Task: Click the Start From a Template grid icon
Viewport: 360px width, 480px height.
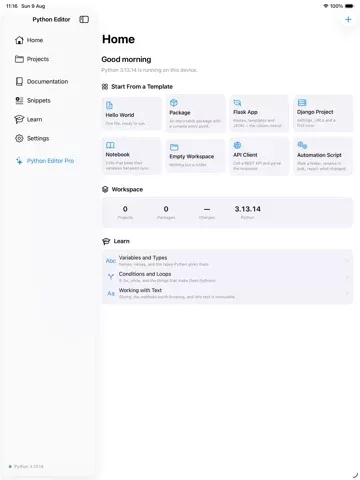Action: tap(105, 87)
